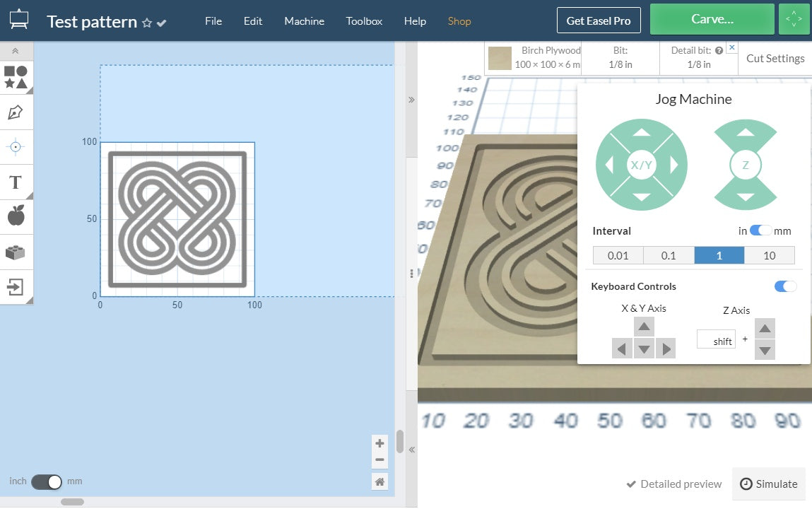Image resolution: width=812 pixels, height=509 pixels.
Task: Select jog interval of 0.1
Action: coord(669,255)
